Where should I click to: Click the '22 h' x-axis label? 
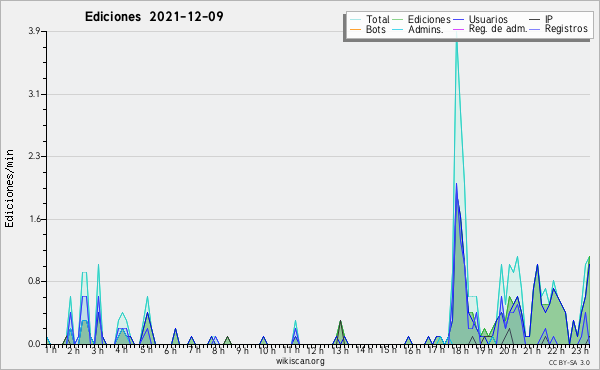pyautogui.click(x=557, y=350)
